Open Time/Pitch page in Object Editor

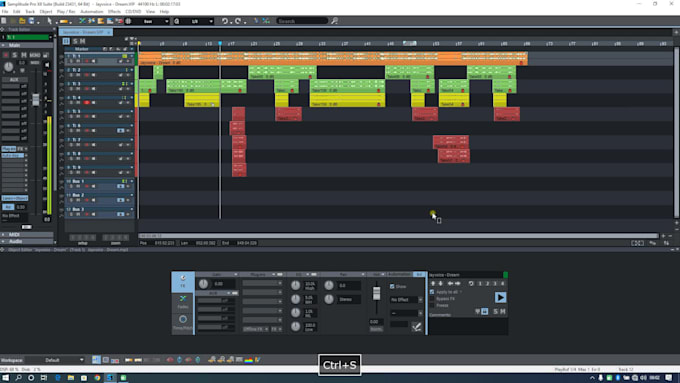183,323
